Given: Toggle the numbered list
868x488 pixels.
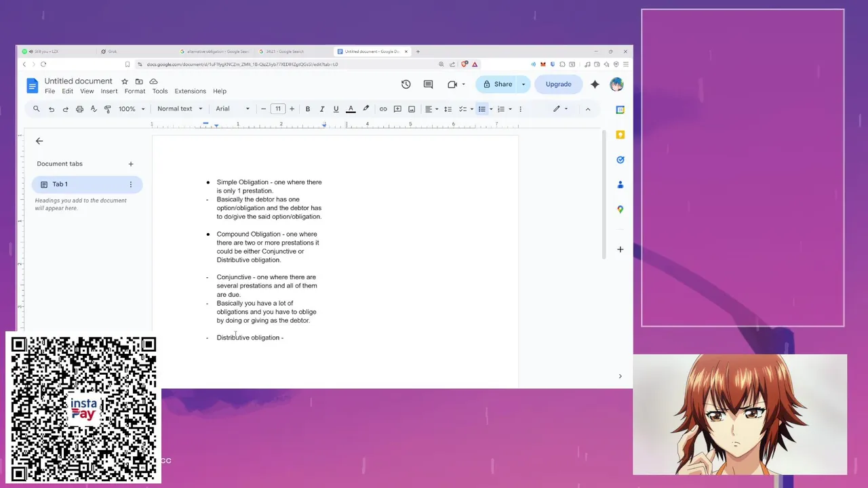Looking at the screenshot, I should click(501, 109).
